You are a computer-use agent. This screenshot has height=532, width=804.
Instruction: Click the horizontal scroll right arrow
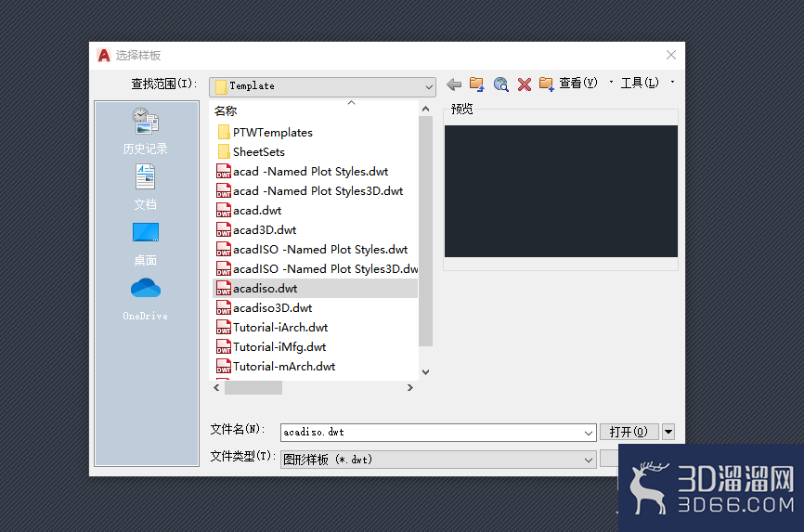tap(409, 388)
